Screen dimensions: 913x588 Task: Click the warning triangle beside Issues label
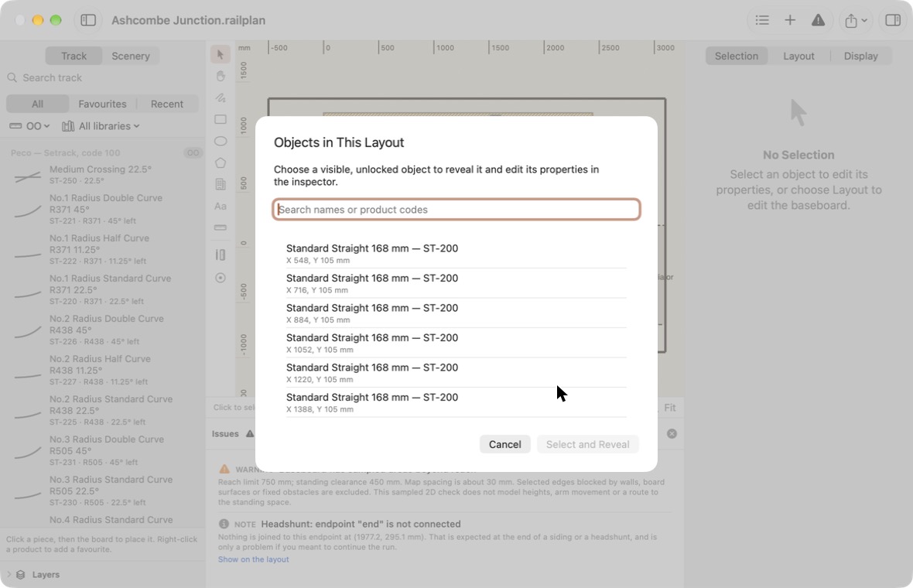(250, 434)
